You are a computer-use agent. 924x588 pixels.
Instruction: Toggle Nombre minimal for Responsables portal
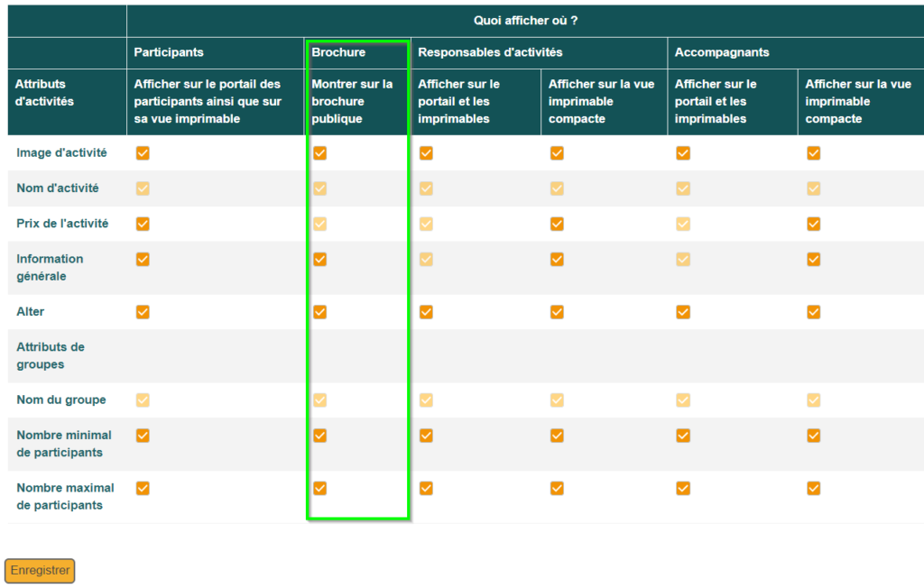point(426,436)
